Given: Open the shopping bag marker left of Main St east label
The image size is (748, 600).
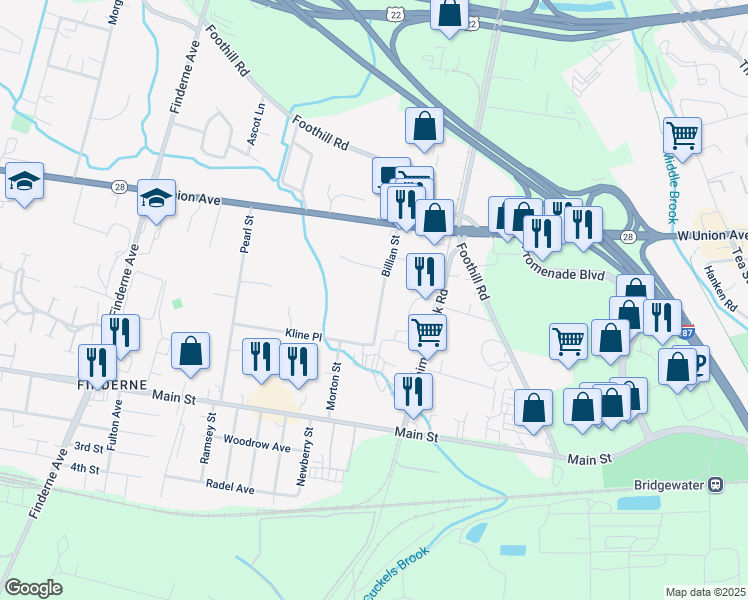Looking at the screenshot, I should (x=533, y=408).
